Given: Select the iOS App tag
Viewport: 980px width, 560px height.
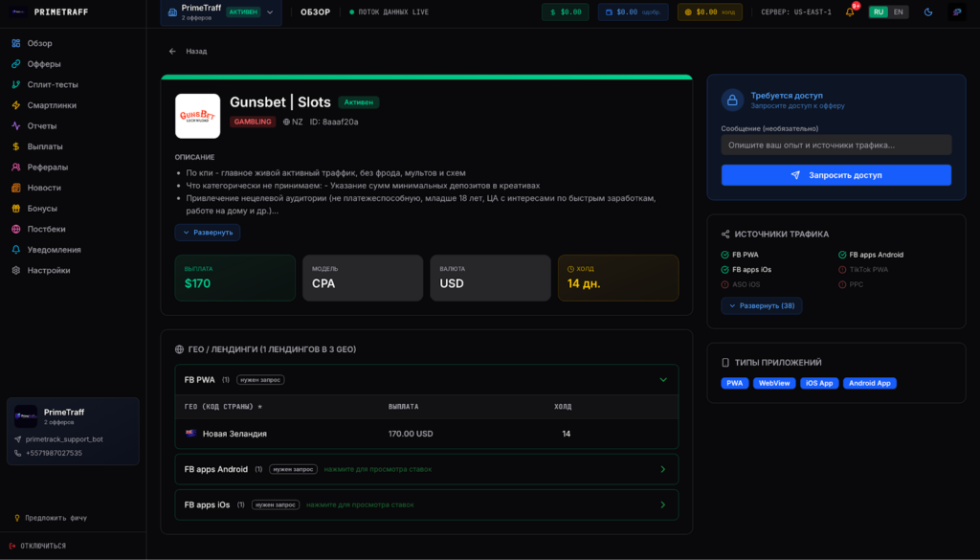Looking at the screenshot, I should tap(819, 383).
